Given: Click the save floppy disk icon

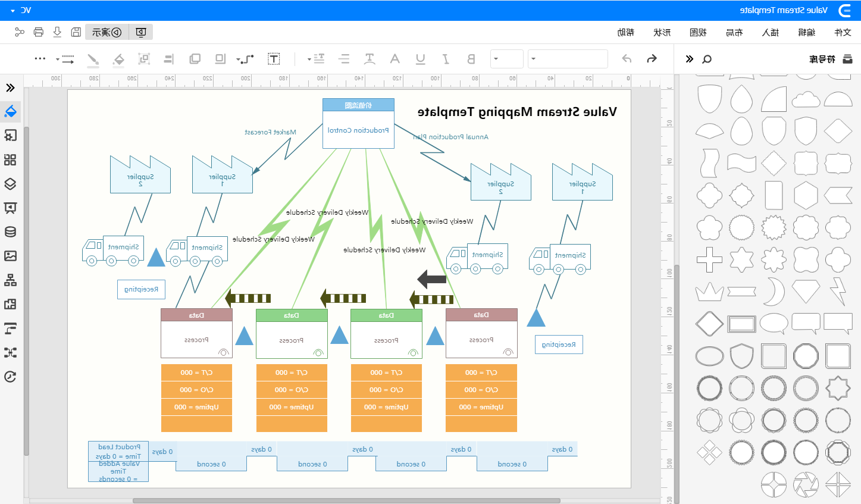Looking at the screenshot, I should click(76, 32).
